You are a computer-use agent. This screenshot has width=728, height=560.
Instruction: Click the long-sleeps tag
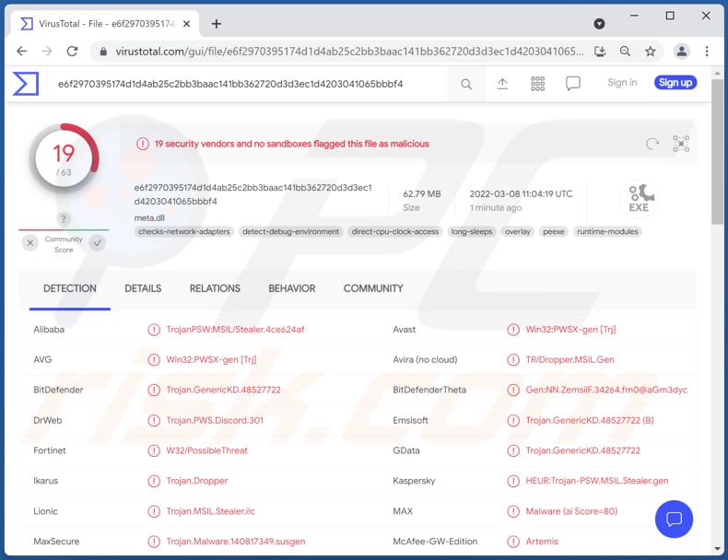click(x=472, y=231)
